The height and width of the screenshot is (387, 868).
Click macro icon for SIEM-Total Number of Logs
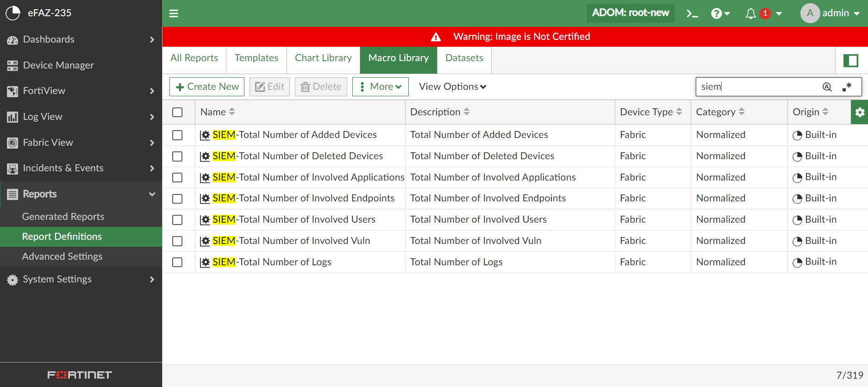tap(205, 262)
